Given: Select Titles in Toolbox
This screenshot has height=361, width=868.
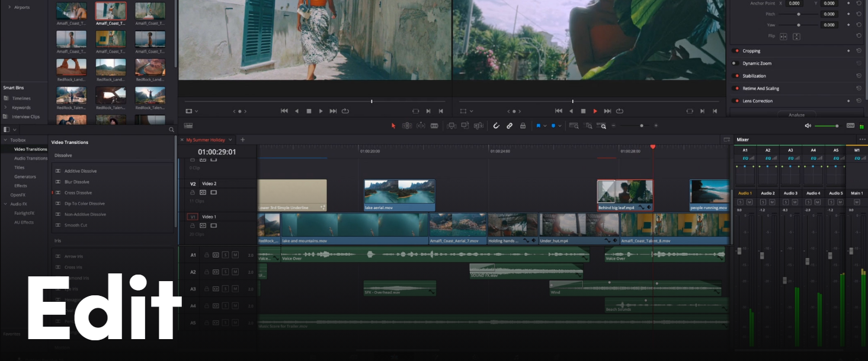Looking at the screenshot, I should (x=20, y=167).
